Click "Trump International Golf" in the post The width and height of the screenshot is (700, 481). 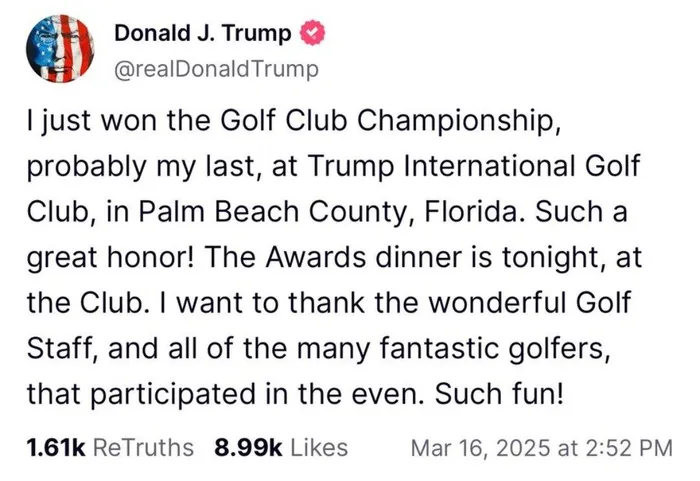click(x=473, y=165)
